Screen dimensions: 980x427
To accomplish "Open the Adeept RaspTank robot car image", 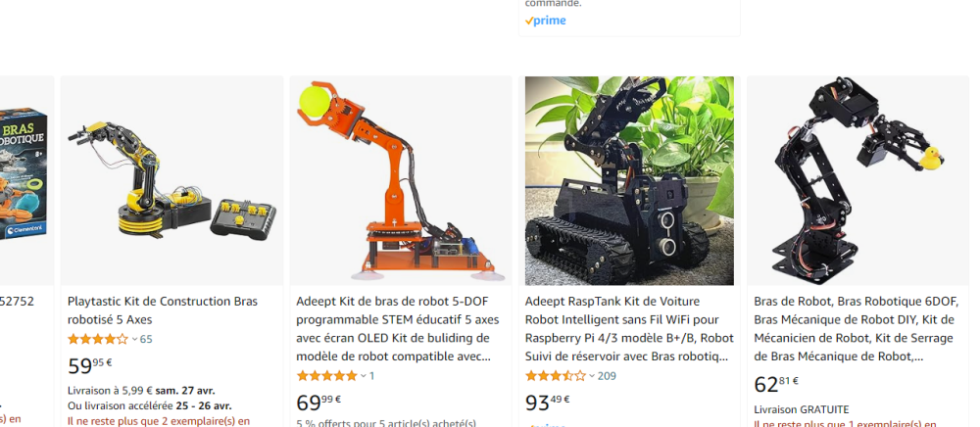I will (629, 181).
